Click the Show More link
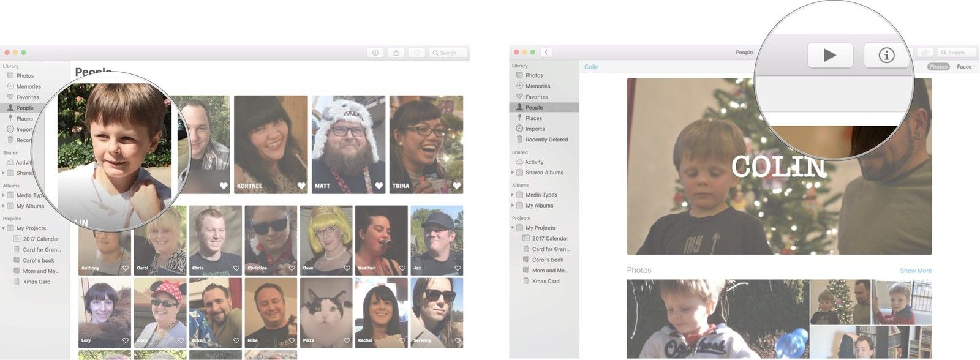The width and height of the screenshot is (980, 360). pos(916,271)
